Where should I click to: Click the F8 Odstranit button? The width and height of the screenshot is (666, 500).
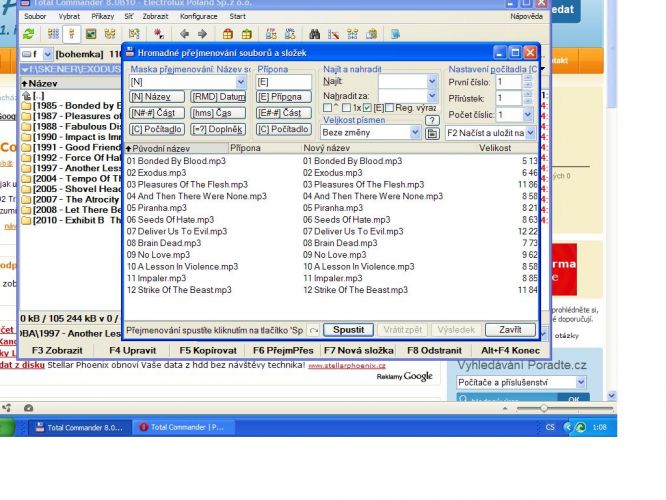click(434, 350)
